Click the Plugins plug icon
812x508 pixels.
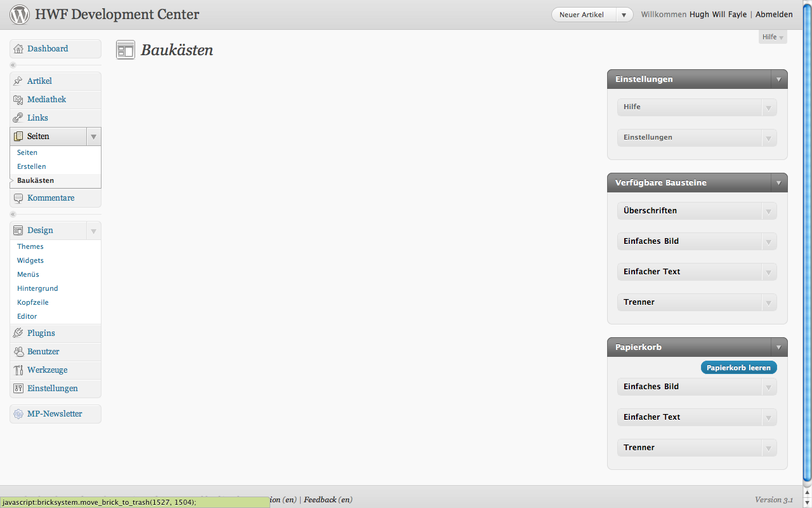coord(18,333)
